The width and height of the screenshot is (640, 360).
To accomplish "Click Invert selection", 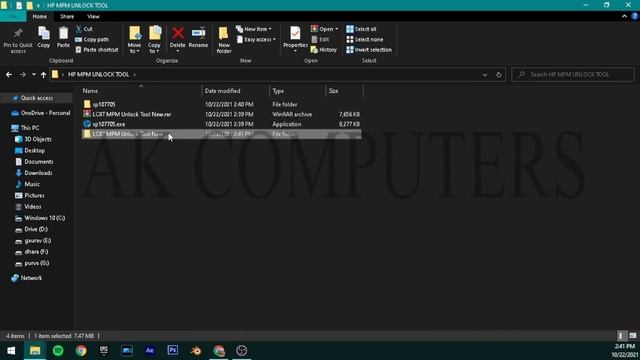I will (369, 49).
